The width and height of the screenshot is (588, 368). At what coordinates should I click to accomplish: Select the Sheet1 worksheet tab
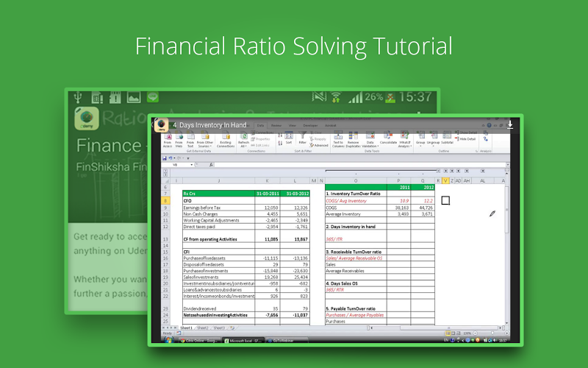click(x=186, y=328)
